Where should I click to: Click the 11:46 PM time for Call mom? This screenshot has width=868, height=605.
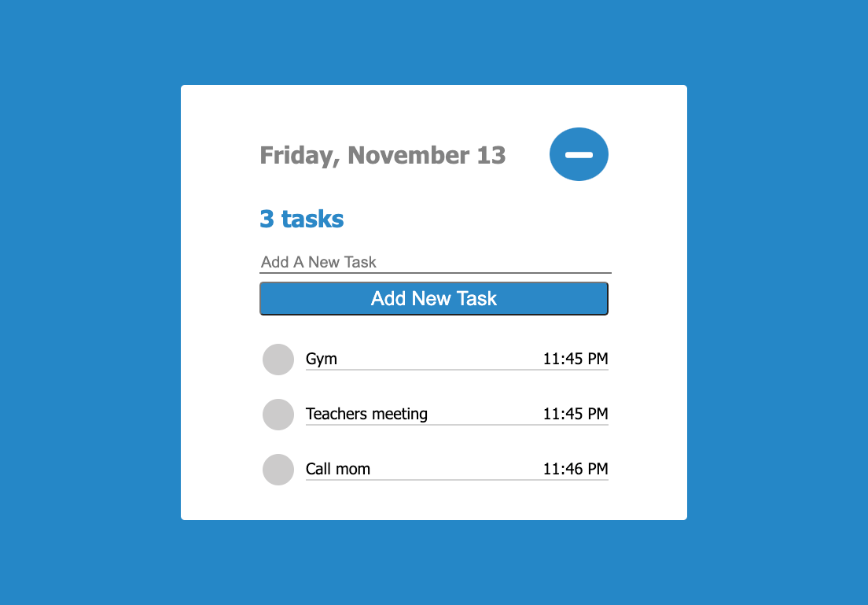(574, 469)
